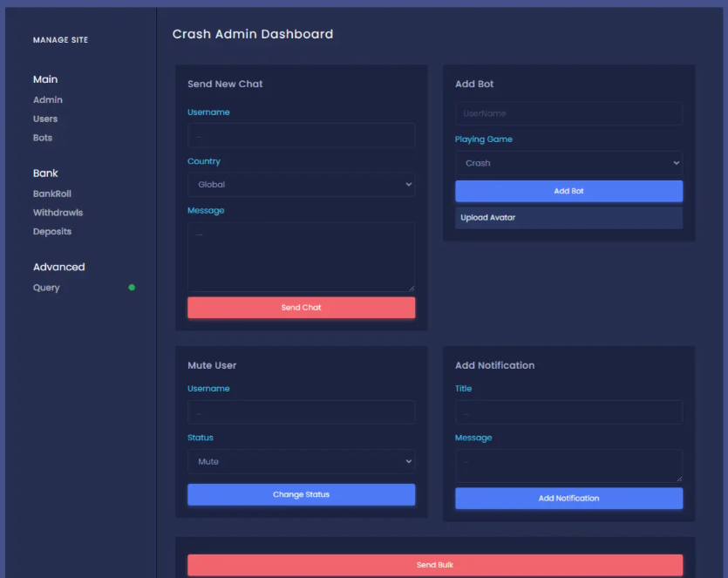The image size is (728, 578).
Task: Open Withdrawls in the Bank menu
Action: tap(58, 213)
